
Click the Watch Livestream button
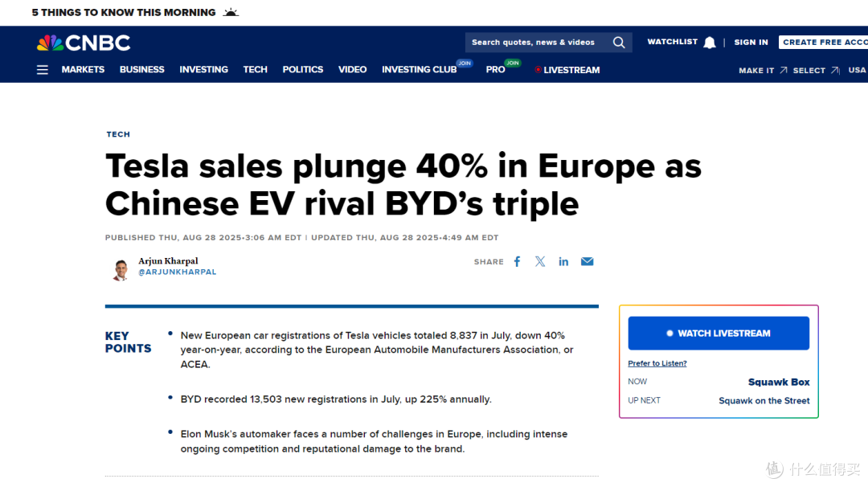coord(719,334)
